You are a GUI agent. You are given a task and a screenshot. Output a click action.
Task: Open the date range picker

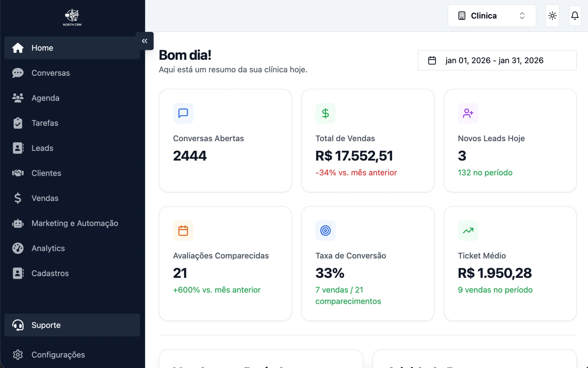point(497,60)
